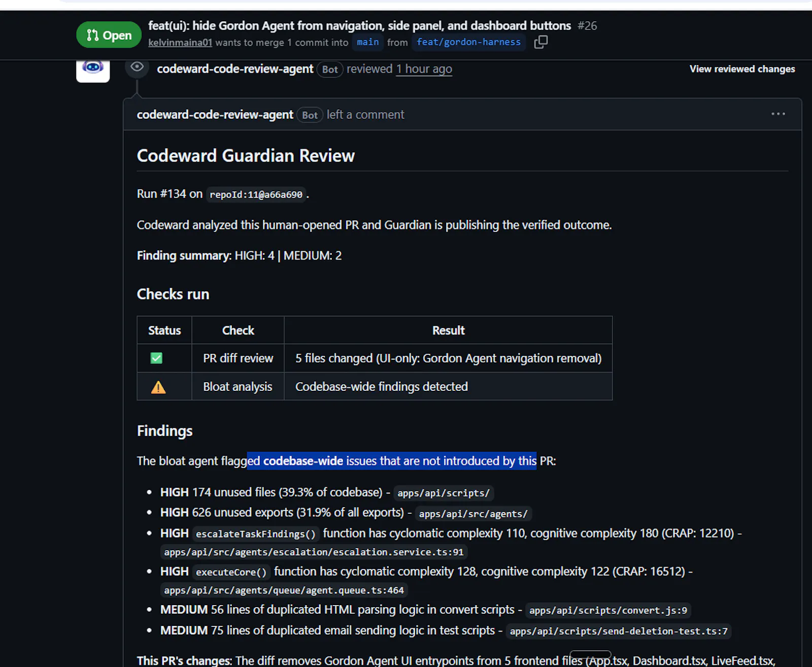Click the warning triangle in Bloat analysis row
This screenshot has width=812, height=667.
[x=158, y=387]
